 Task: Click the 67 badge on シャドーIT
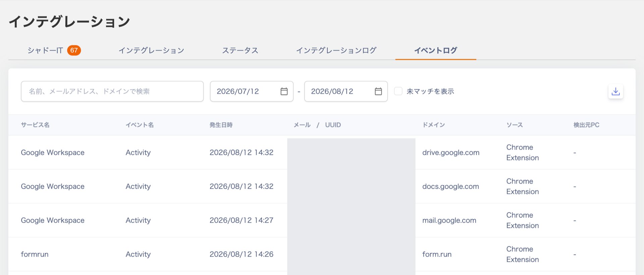[x=74, y=50]
